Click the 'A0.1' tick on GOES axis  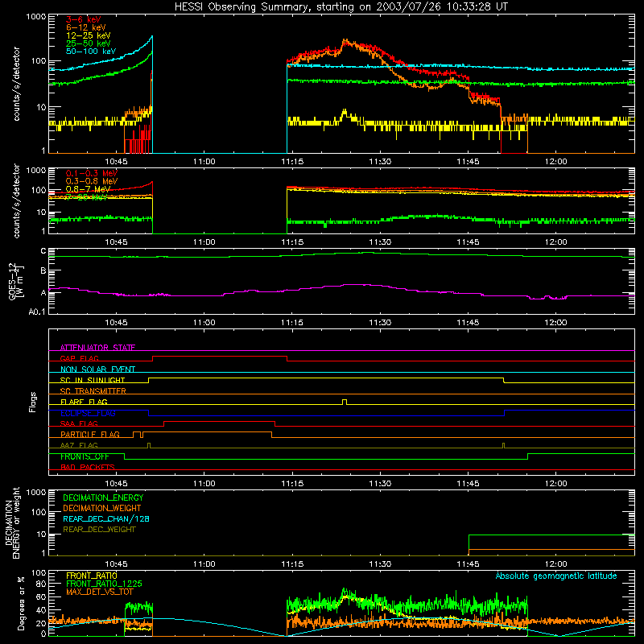[37, 312]
